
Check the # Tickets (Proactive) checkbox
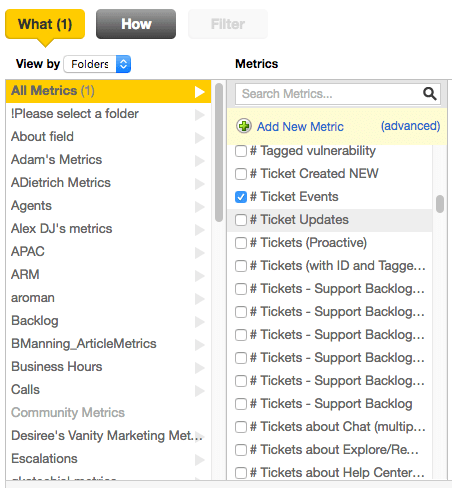241,243
